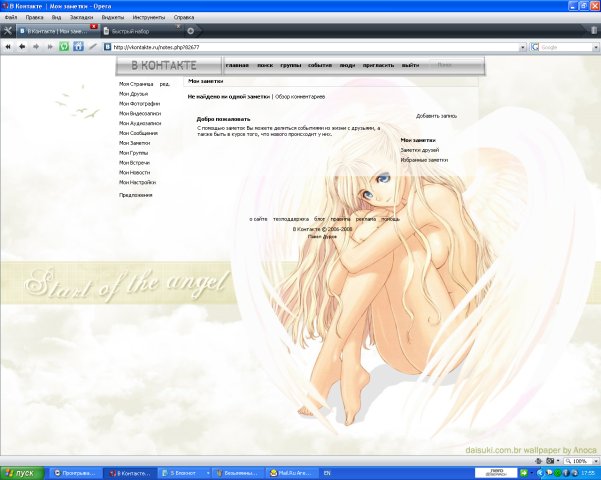Click the VK header search box
The height and width of the screenshot is (480, 601).
pyautogui.click(x=454, y=65)
